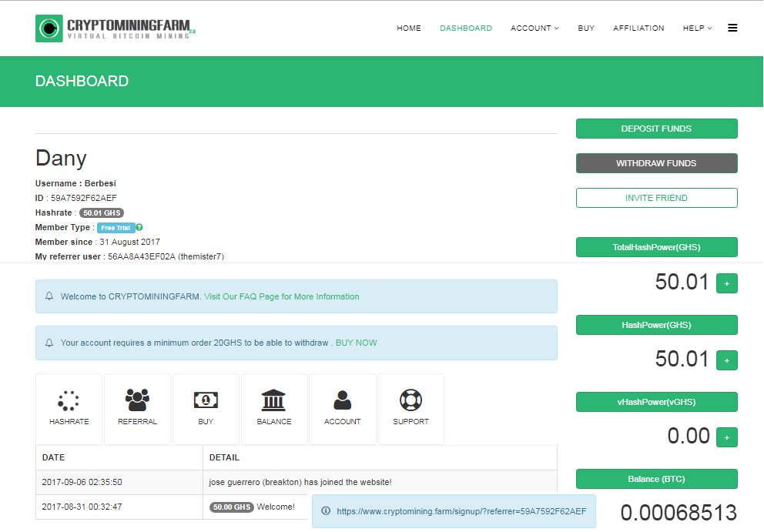Click the 0.00068513 balance value
Screen dimensions: 764x532
(679, 513)
